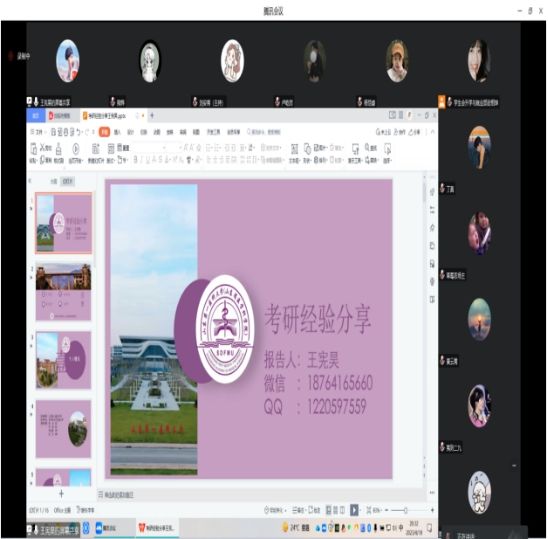
Task: Open the font name combo box
Action: coord(149,148)
